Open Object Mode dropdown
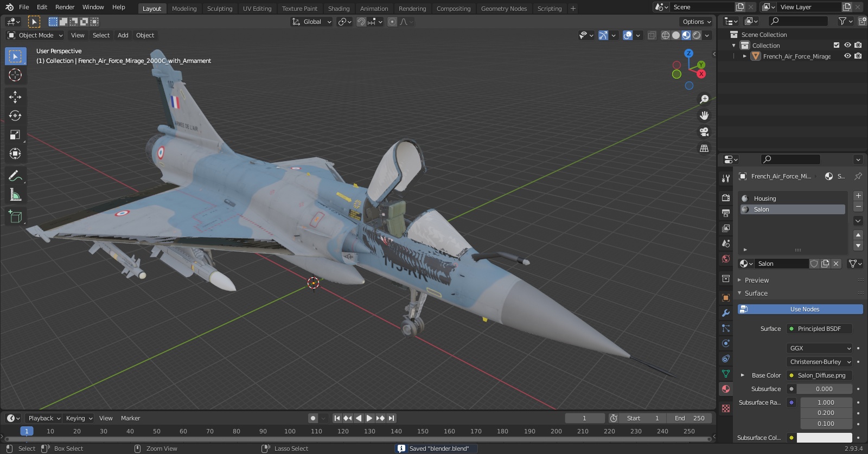 [35, 35]
